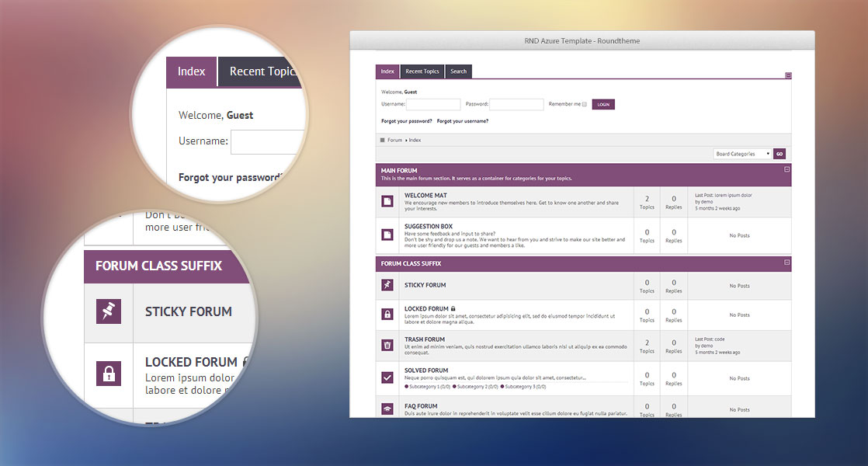This screenshot has height=466, width=868.
Task: Click '2 Topics' count in Trash Forum row
Action: point(648,346)
